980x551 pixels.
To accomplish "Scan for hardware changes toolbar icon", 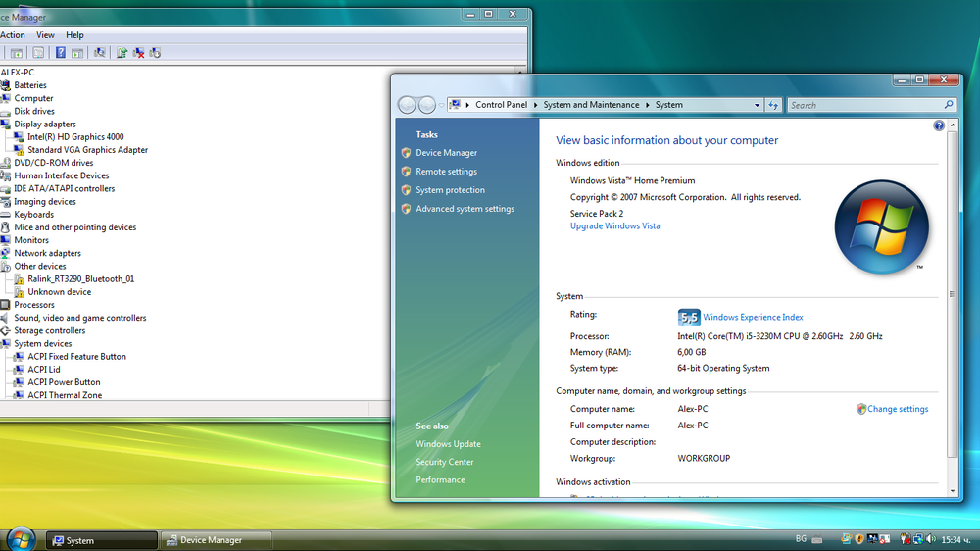I will pyautogui.click(x=99, y=53).
